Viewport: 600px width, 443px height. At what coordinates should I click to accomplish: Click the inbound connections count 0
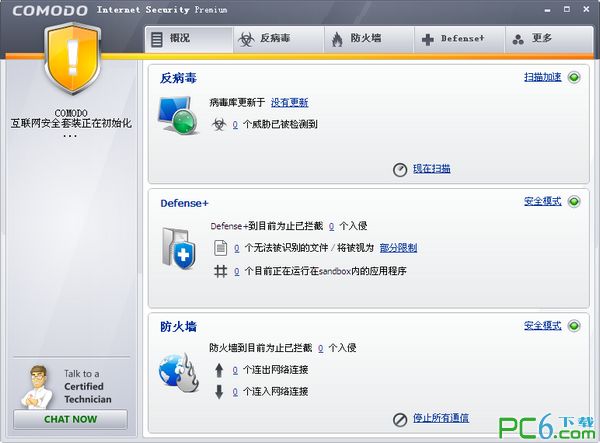click(x=235, y=392)
